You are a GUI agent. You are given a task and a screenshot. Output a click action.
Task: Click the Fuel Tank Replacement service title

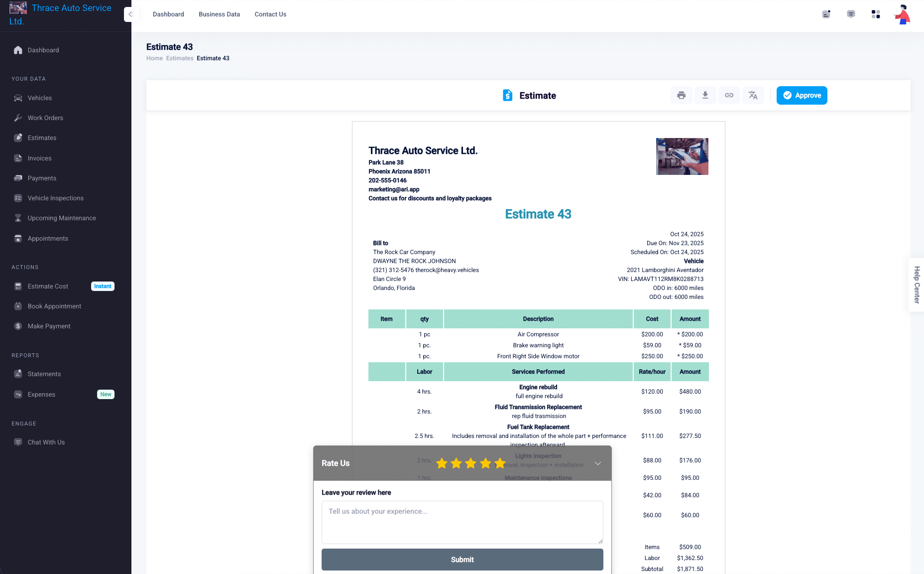pyautogui.click(x=538, y=427)
